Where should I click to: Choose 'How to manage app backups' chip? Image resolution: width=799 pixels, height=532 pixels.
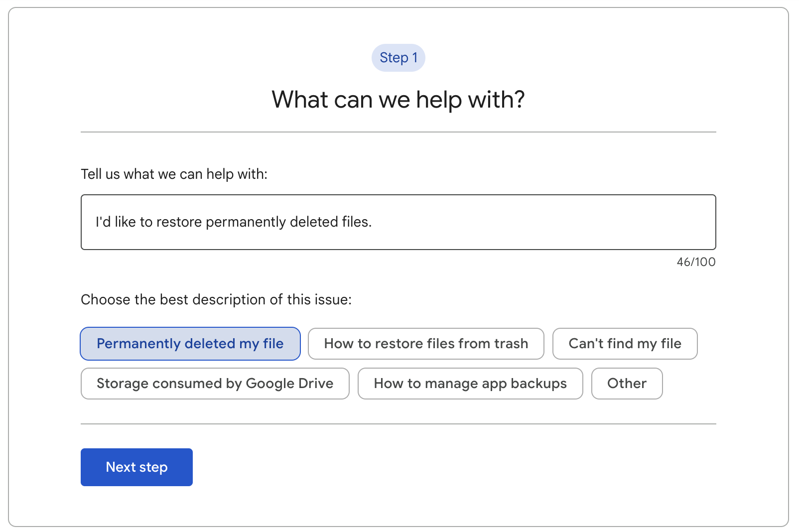click(x=470, y=384)
